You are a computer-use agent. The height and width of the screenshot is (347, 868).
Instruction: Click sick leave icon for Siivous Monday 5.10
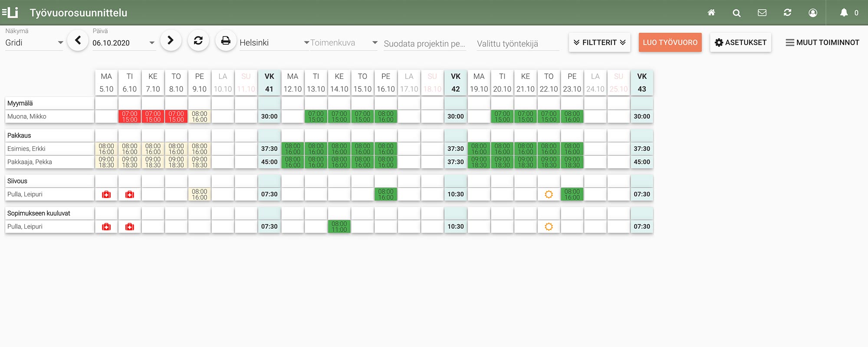[x=106, y=195]
